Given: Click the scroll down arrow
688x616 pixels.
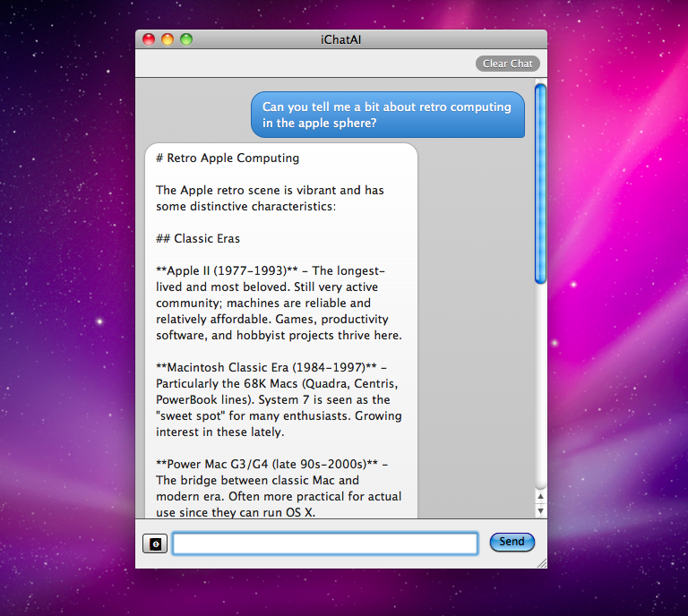Looking at the screenshot, I should click(x=540, y=510).
